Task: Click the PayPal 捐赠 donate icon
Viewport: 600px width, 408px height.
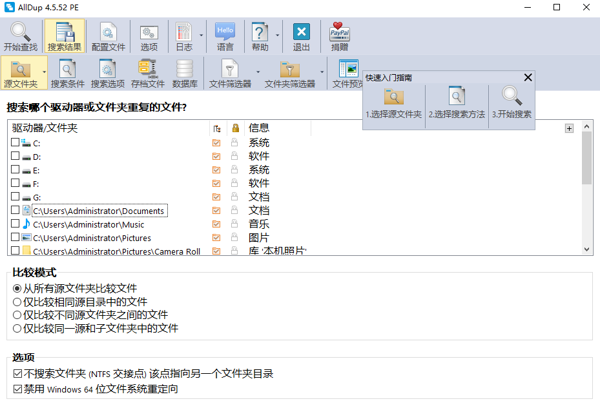Action: pyautogui.click(x=340, y=37)
